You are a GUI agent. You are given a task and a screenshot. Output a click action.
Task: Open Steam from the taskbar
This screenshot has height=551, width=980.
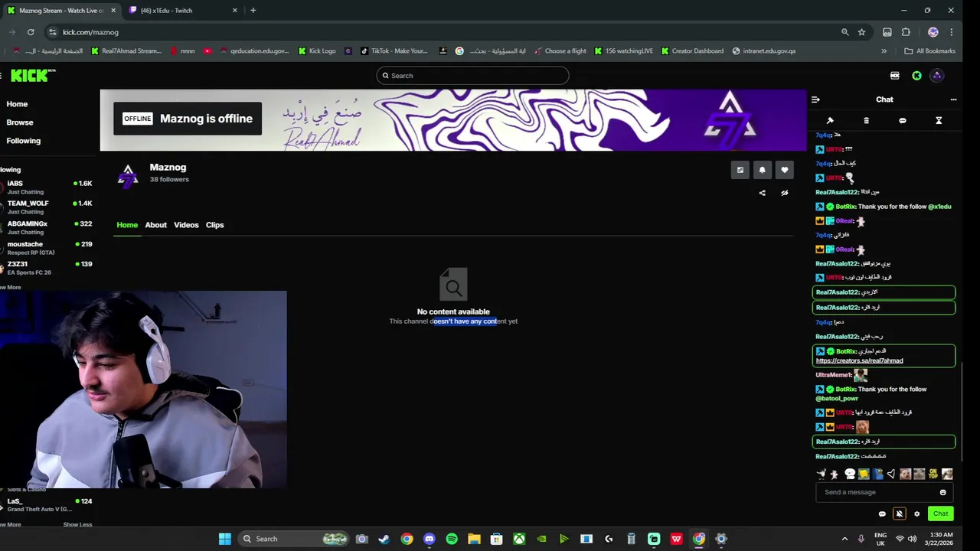click(x=384, y=539)
